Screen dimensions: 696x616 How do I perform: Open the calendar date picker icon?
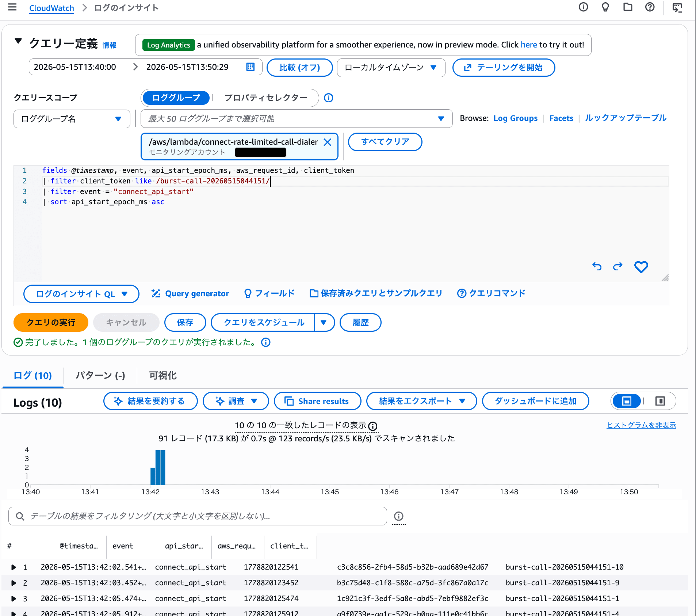250,67
